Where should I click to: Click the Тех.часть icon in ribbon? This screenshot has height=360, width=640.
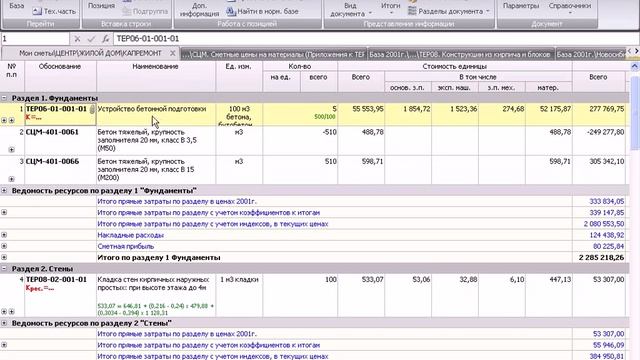tap(37, 11)
